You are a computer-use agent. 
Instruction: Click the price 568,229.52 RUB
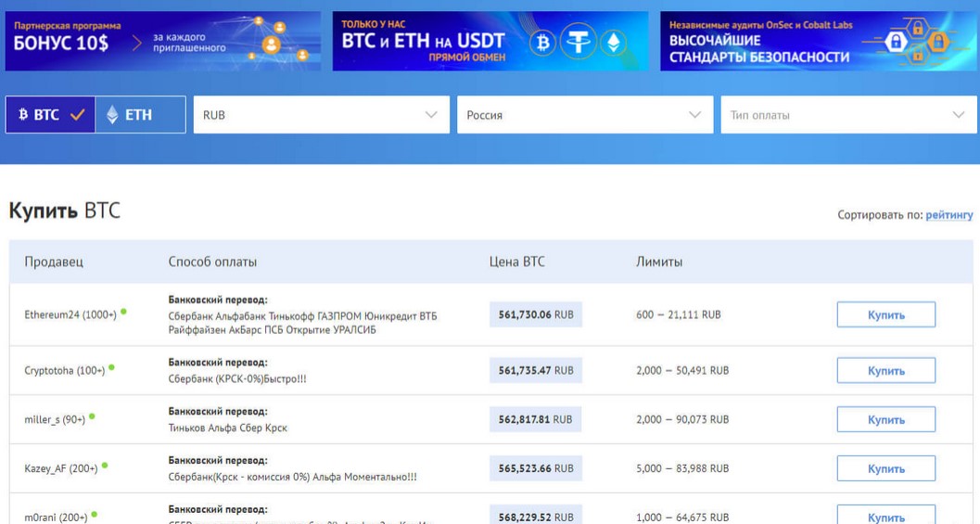click(536, 517)
